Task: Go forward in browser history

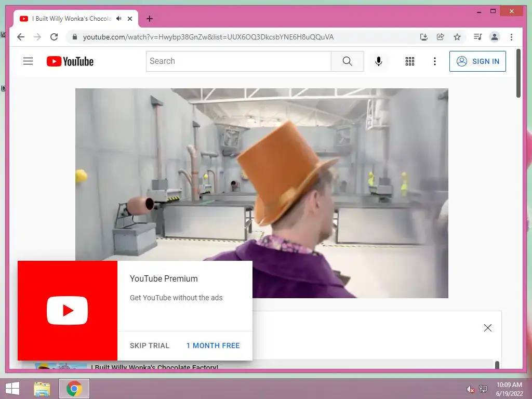Action: tap(37, 37)
